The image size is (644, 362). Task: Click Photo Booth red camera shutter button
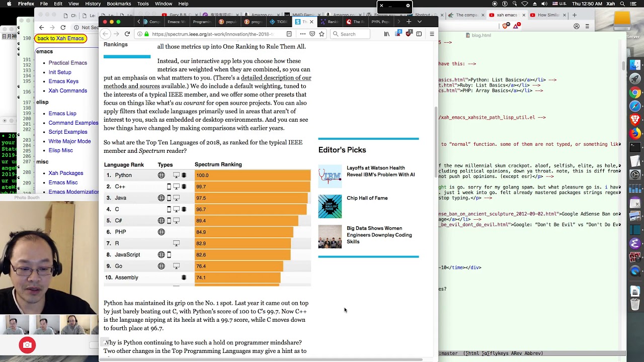27,345
